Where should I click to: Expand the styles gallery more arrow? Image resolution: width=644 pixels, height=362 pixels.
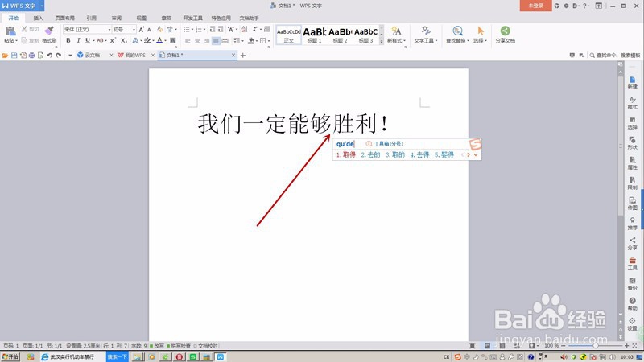381,42
